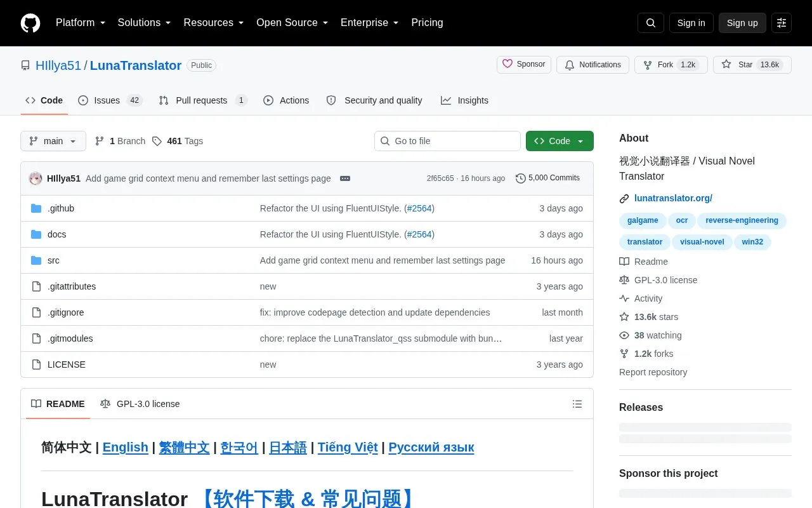
Task: Click the reverse-engineering topic tag
Action: (x=742, y=220)
